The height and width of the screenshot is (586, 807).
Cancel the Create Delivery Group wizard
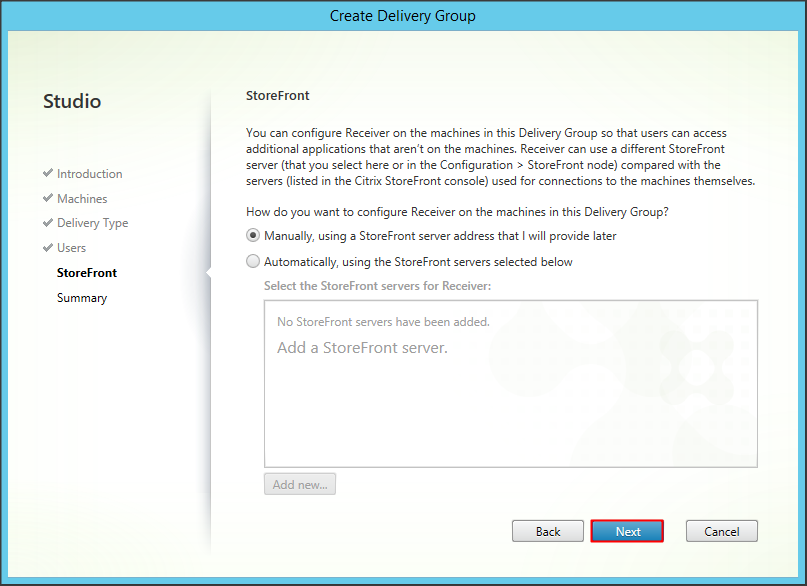[721, 531]
